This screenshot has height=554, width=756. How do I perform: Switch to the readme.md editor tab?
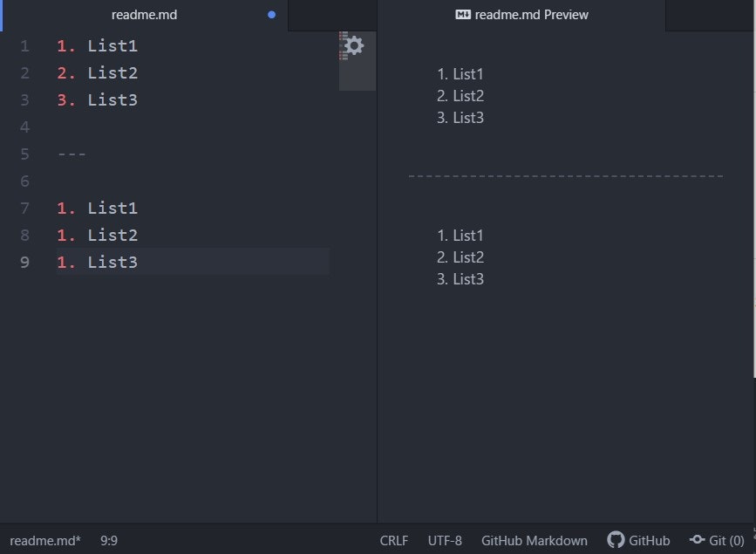(145, 15)
